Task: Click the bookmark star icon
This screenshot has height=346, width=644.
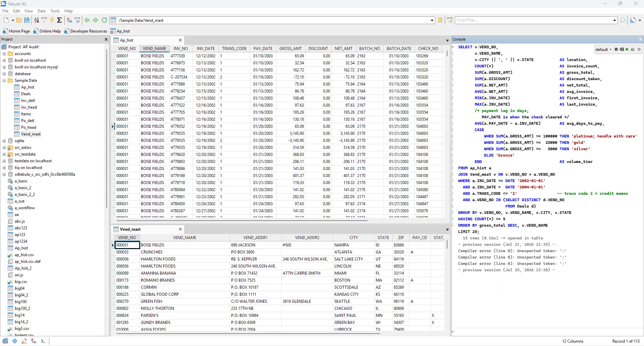Action: (x=440, y=20)
